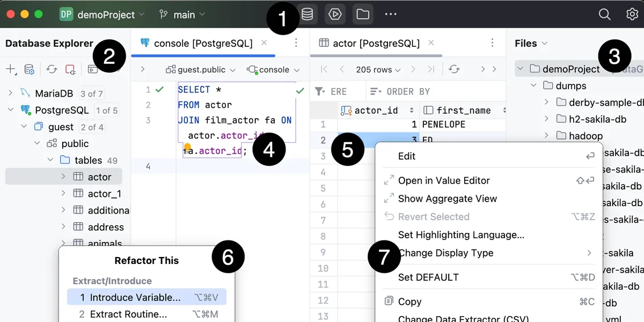Expand the hadoop folder in Files
The height and width of the screenshot is (322, 644).
coord(547,136)
